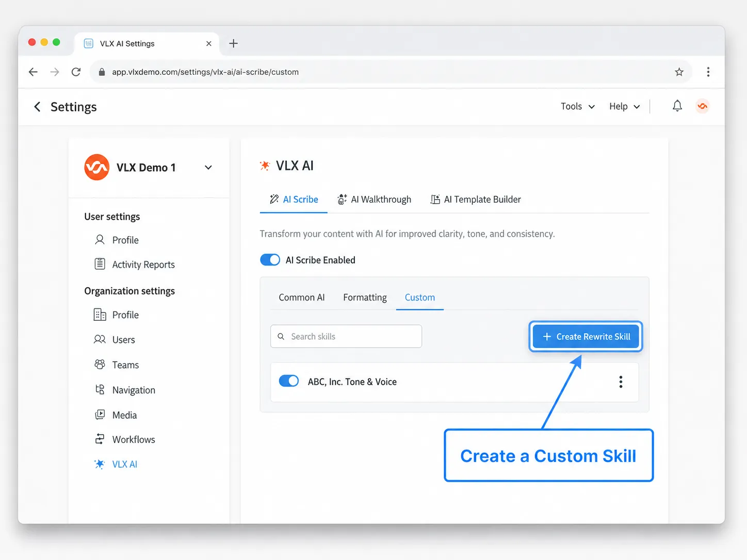Click the Organization settings heading
The width and height of the screenshot is (747, 560).
[129, 291]
